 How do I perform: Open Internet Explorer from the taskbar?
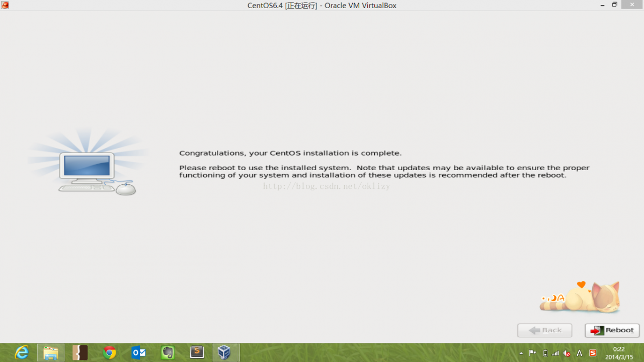pyautogui.click(x=22, y=352)
